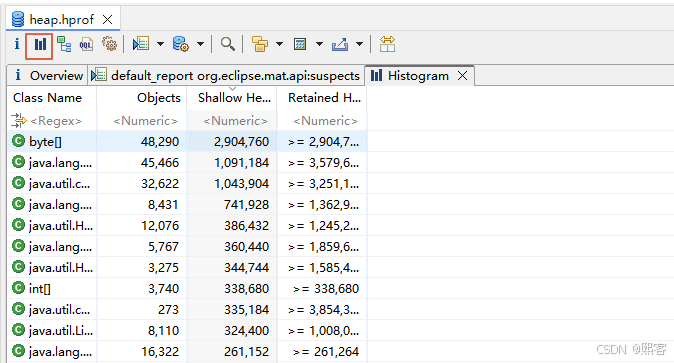Screen dimensions: 674x363
Task: Expand the query browser dropdown arrow
Action: click(x=200, y=44)
